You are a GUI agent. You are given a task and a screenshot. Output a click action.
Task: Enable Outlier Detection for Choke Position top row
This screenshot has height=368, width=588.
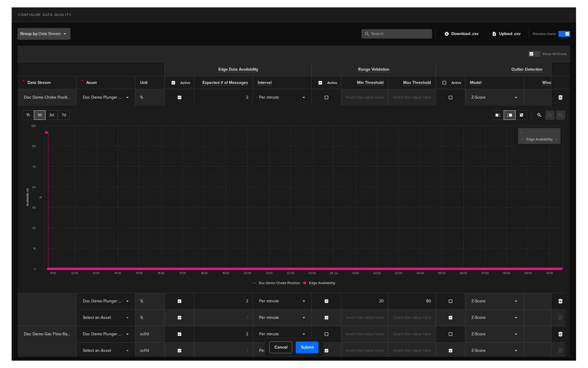[450, 98]
